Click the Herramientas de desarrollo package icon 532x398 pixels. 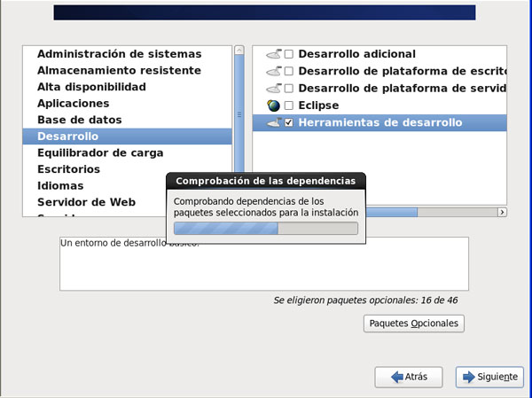273,123
